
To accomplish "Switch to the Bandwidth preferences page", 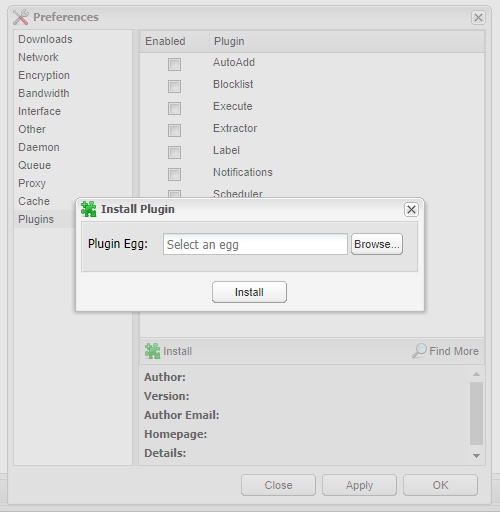I will click(x=44, y=93).
